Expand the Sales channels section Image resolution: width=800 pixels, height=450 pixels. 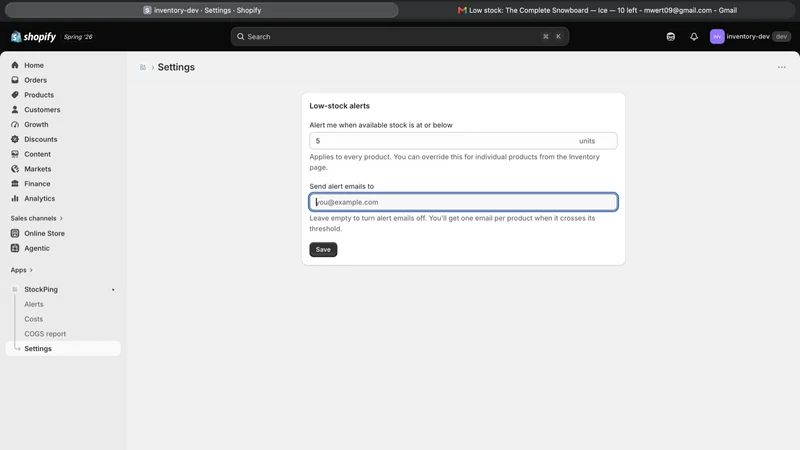[37, 218]
